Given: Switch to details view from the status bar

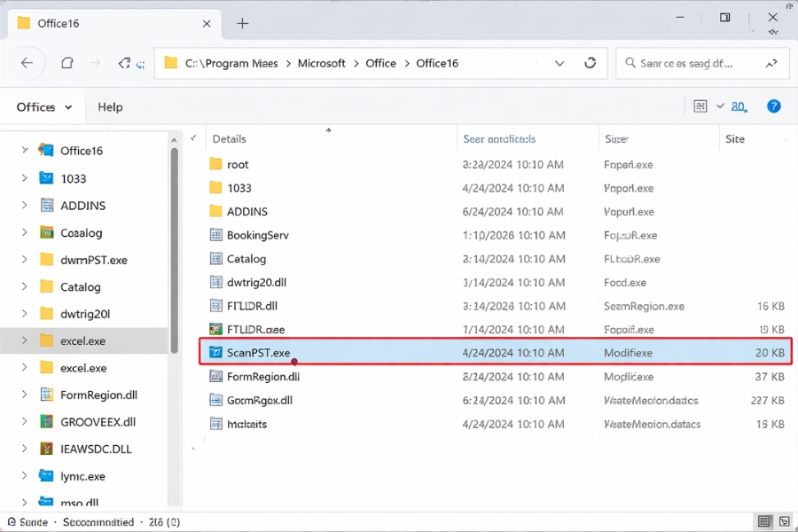Looking at the screenshot, I should [x=764, y=521].
